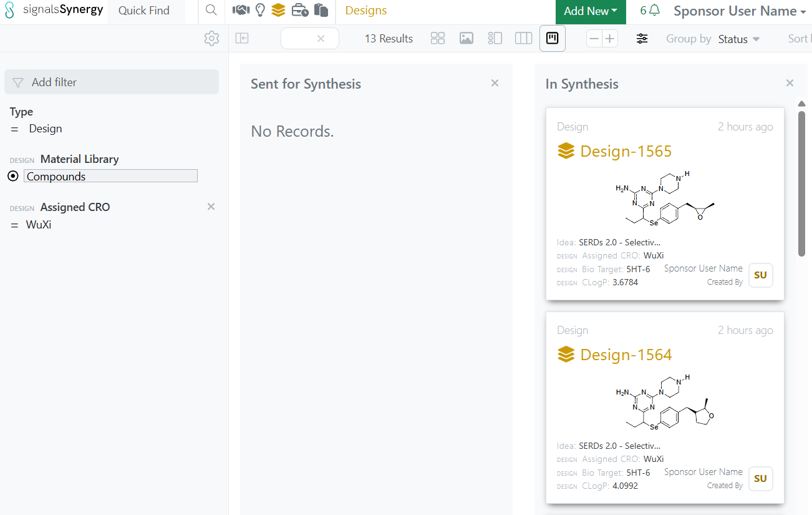Click the Quick Find field

146,11
